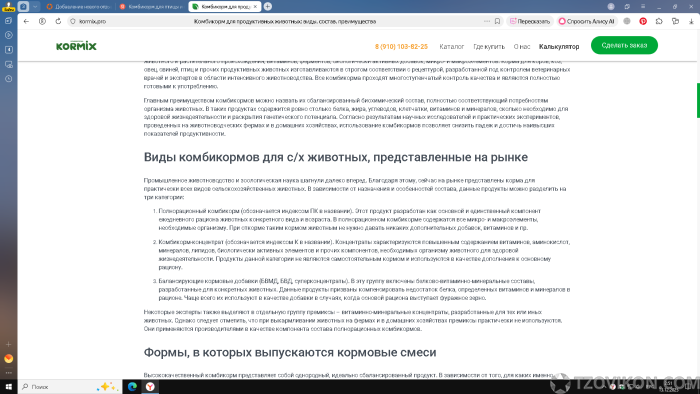Open sidebar video player icon
The image size is (700, 394).
tap(8, 35)
